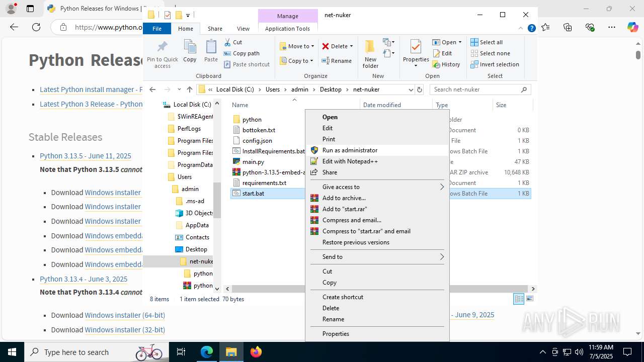Switch to the View tab
This screenshot has height=362, width=644.
coord(243,29)
